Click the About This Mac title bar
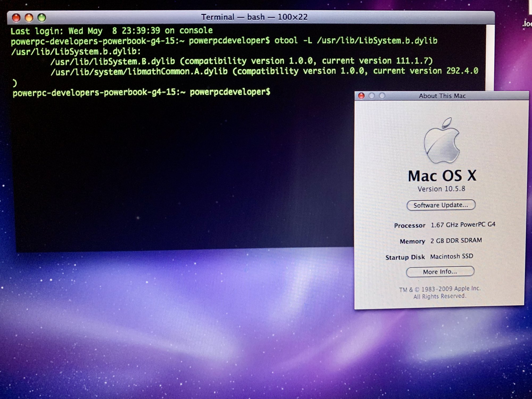The image size is (532, 399). pos(442,96)
